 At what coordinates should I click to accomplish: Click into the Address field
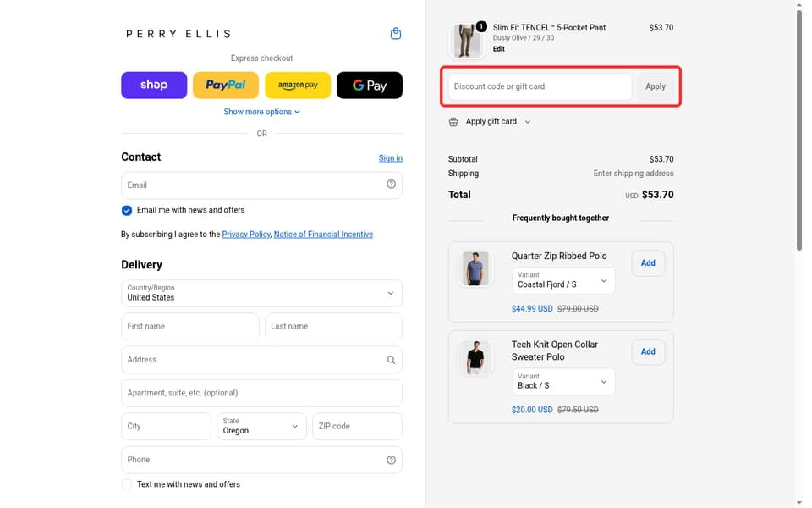[x=261, y=360]
